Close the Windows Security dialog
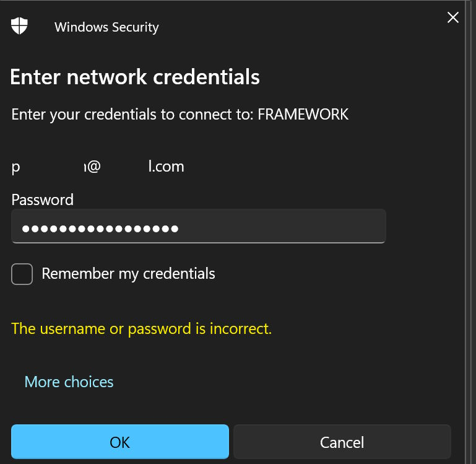Image resolution: width=476 pixels, height=464 pixels. [x=453, y=17]
